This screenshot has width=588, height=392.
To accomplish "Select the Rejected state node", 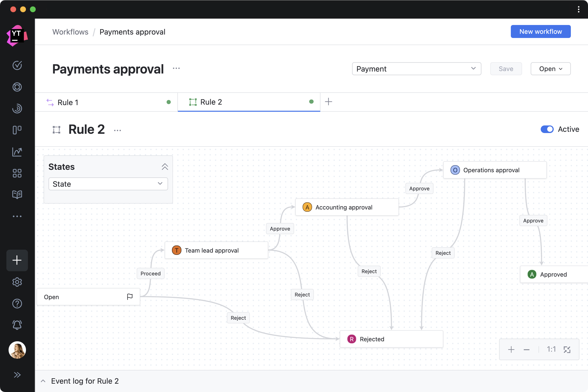I will click(x=391, y=339).
